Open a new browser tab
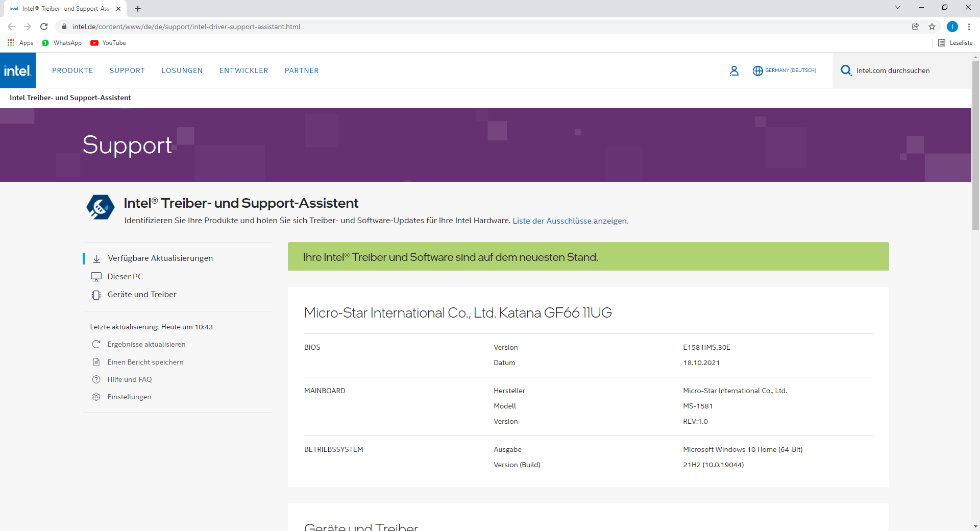980x531 pixels. pos(138,9)
